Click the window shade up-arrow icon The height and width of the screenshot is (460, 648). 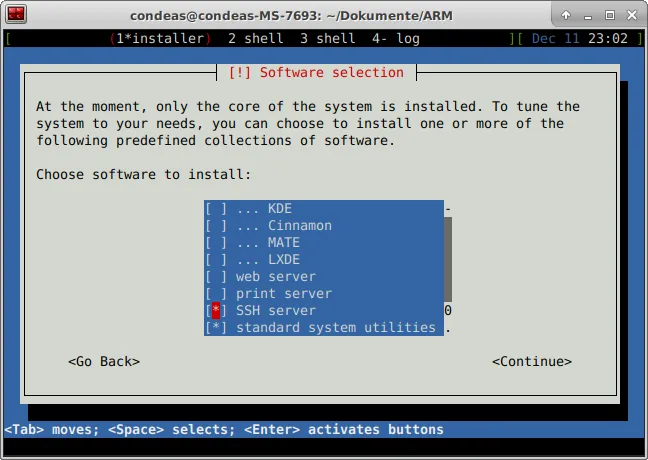[x=566, y=15]
